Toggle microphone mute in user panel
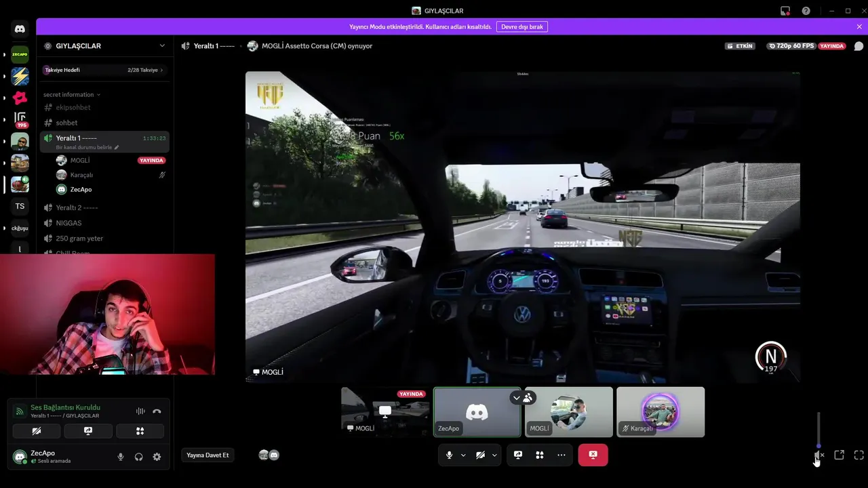This screenshot has width=868, height=488. pos(121,457)
